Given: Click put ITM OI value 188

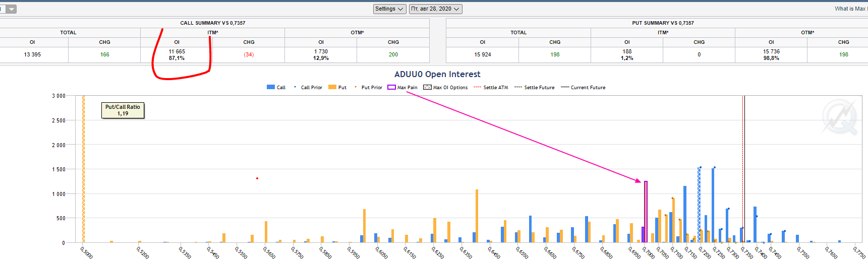Looking at the screenshot, I should pyautogui.click(x=627, y=51).
